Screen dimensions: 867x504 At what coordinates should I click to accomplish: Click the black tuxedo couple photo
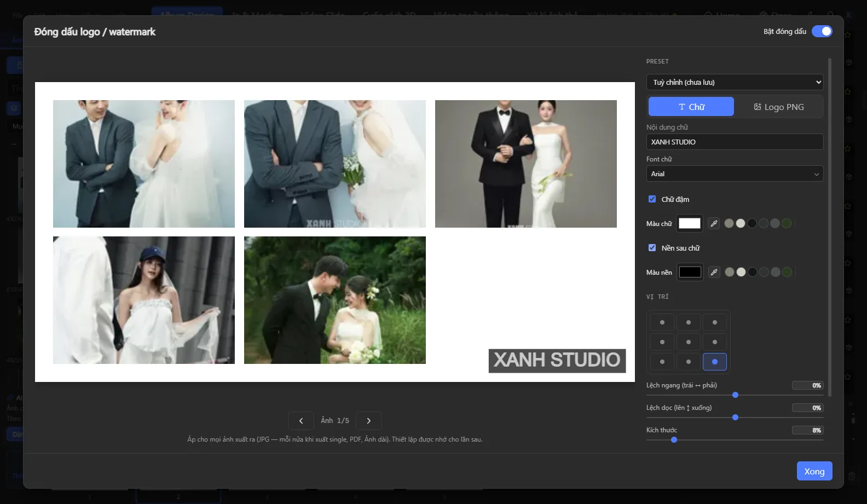(x=526, y=164)
